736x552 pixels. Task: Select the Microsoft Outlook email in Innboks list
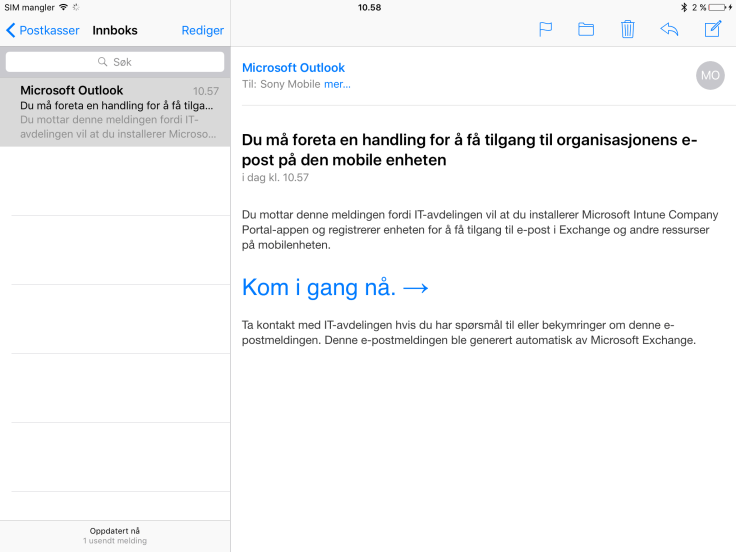pyautogui.click(x=115, y=112)
